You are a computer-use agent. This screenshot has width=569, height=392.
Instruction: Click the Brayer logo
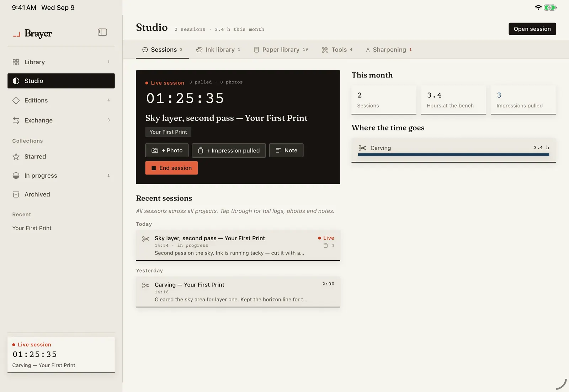pyautogui.click(x=32, y=33)
